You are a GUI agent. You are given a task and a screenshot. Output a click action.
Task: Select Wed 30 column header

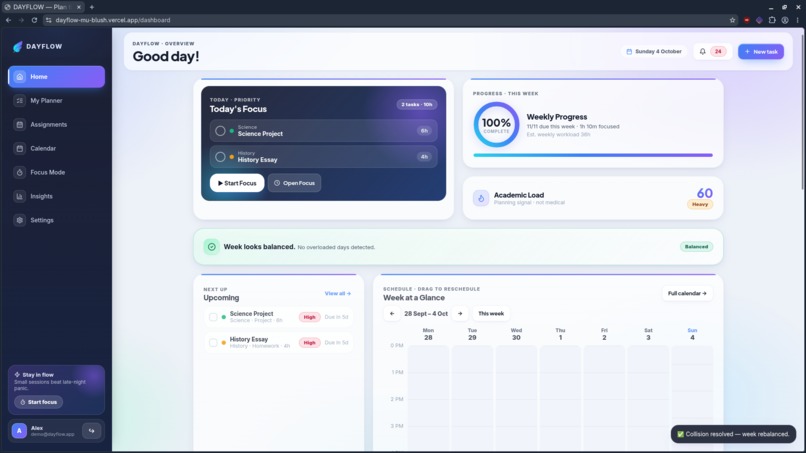coord(516,334)
